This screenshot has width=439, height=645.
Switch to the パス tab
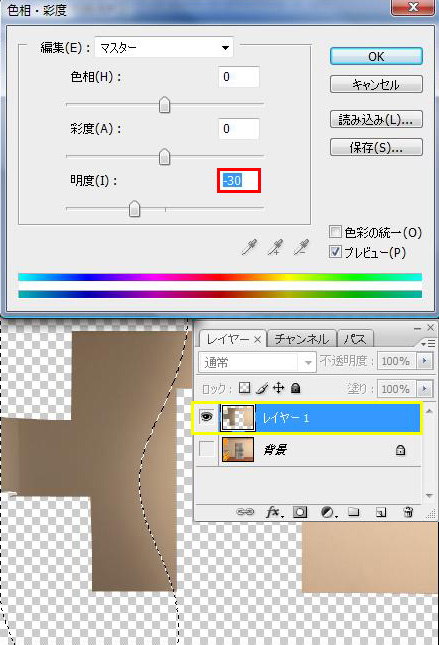point(355,339)
